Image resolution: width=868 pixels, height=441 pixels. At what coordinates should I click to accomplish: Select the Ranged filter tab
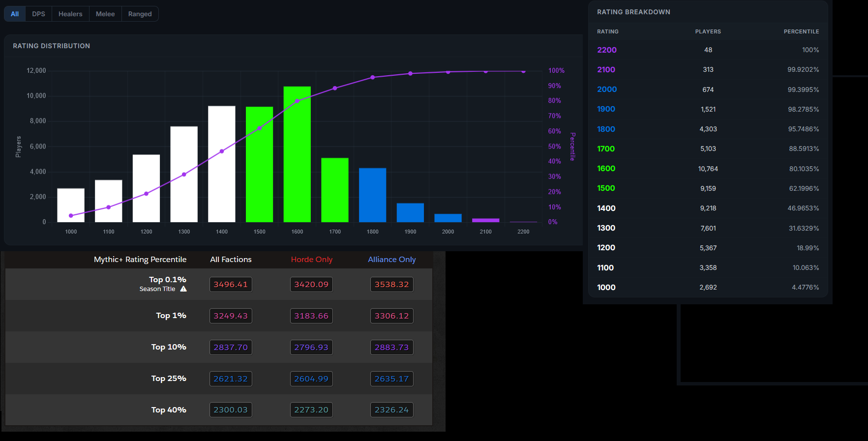140,14
